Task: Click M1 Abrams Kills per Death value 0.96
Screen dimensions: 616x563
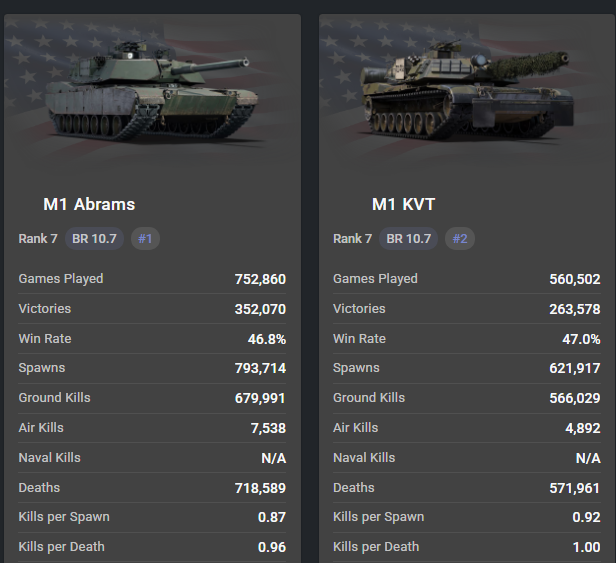Action: (x=270, y=547)
